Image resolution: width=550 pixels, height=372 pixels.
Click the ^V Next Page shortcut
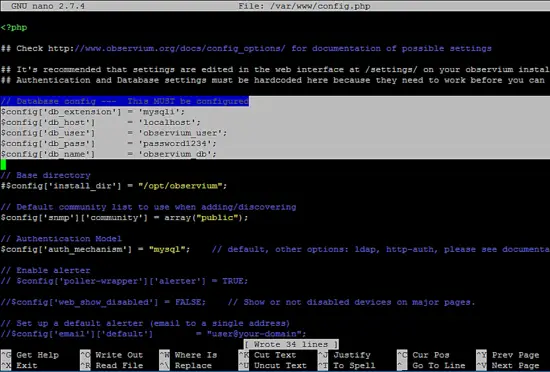[x=508, y=365]
